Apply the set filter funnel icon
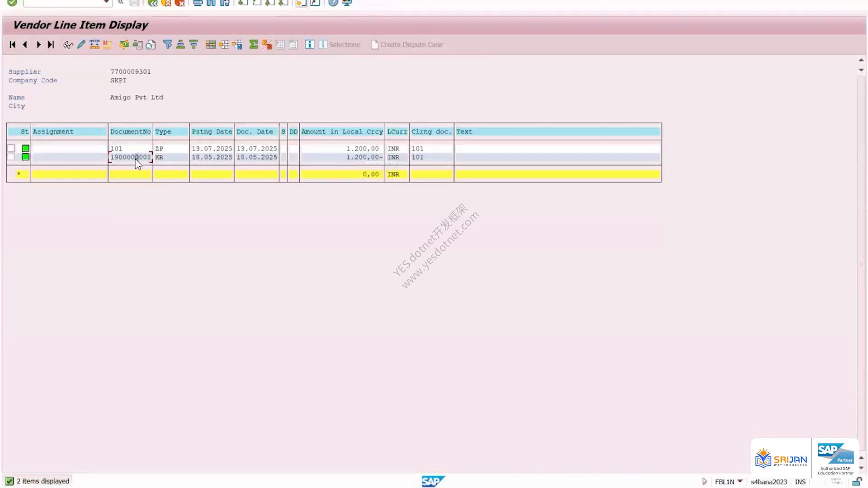Viewport: 868px width, 488px height. point(167,44)
